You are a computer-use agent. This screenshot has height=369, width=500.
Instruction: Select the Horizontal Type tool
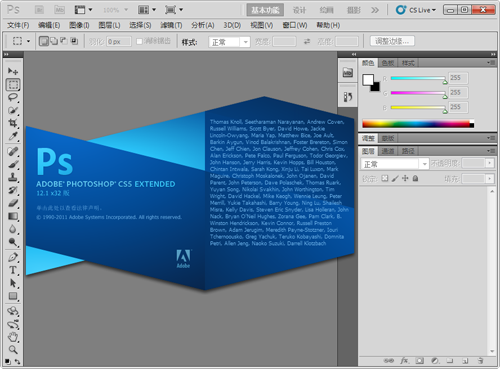coord(13,270)
